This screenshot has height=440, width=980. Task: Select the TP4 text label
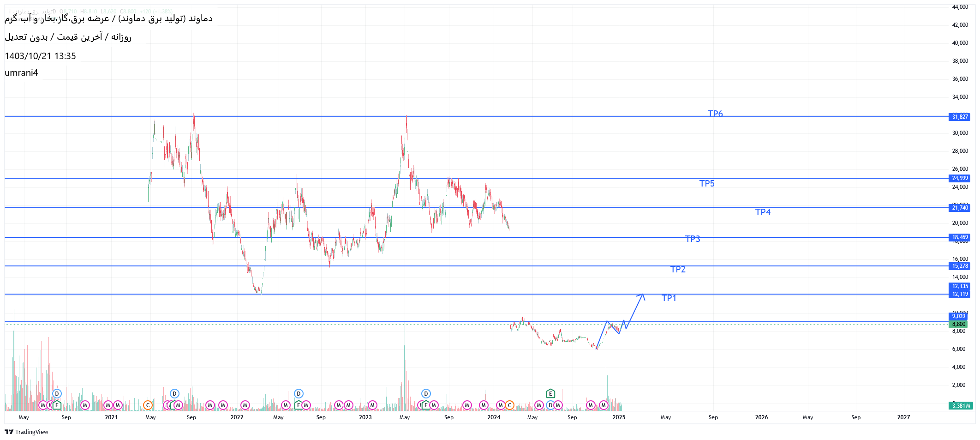point(763,212)
